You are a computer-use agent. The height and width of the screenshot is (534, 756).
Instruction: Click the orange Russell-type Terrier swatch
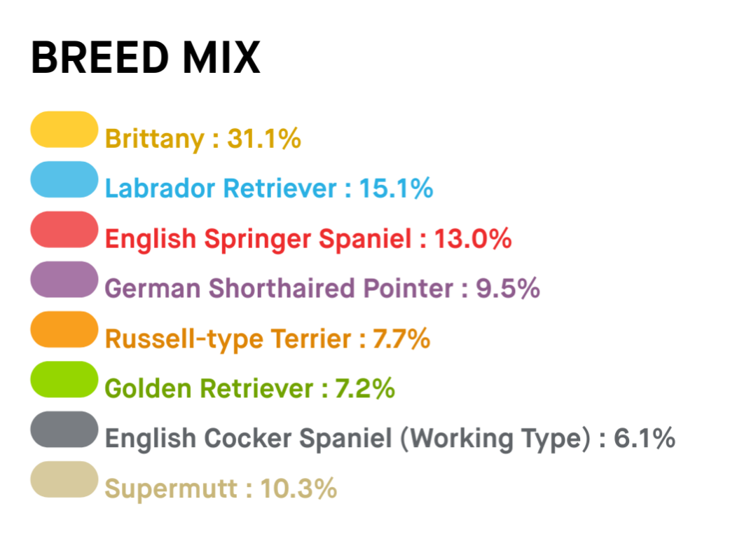tap(64, 329)
